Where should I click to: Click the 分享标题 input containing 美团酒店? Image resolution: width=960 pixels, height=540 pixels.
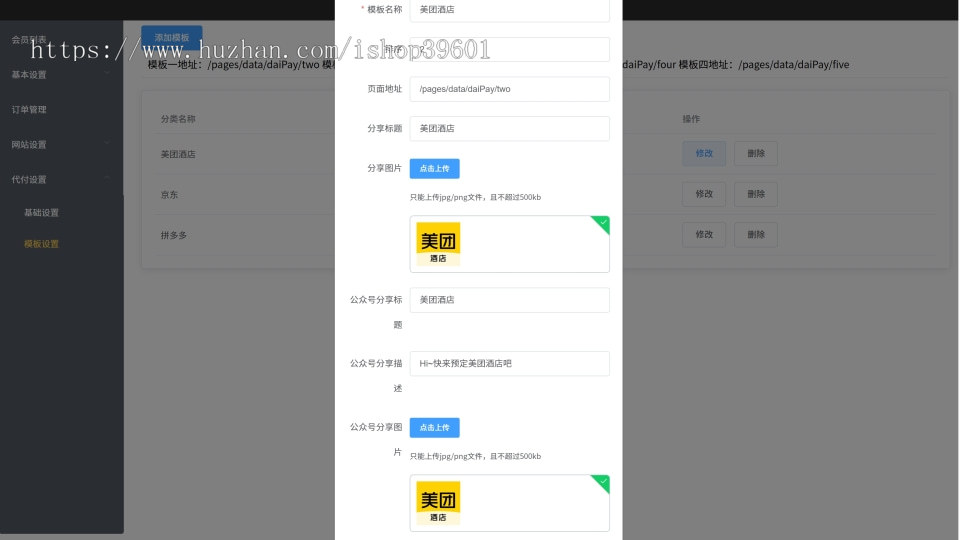pos(509,129)
